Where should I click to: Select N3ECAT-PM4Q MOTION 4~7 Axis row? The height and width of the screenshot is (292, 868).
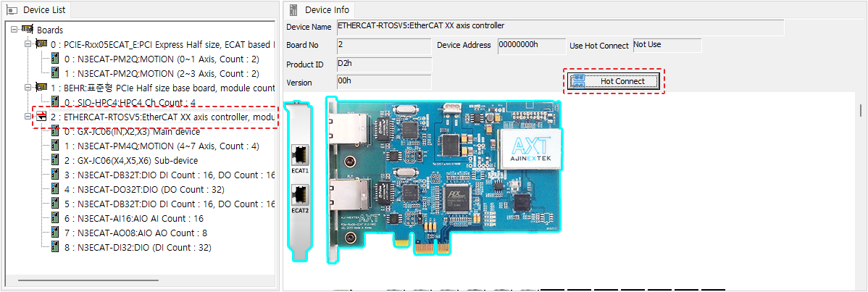point(162,146)
